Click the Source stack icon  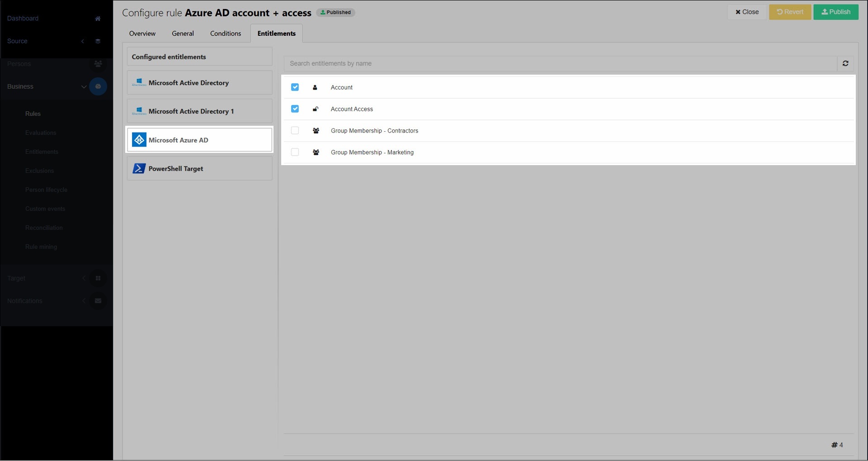click(98, 41)
